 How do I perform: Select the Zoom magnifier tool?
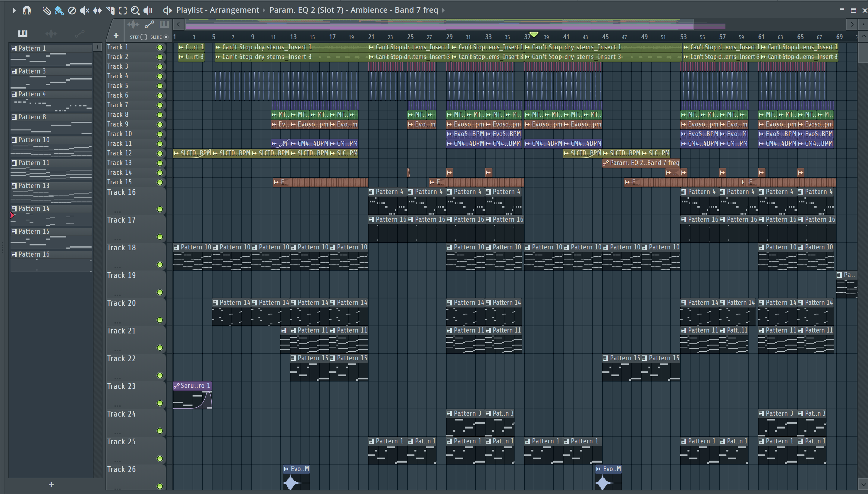[x=135, y=11]
